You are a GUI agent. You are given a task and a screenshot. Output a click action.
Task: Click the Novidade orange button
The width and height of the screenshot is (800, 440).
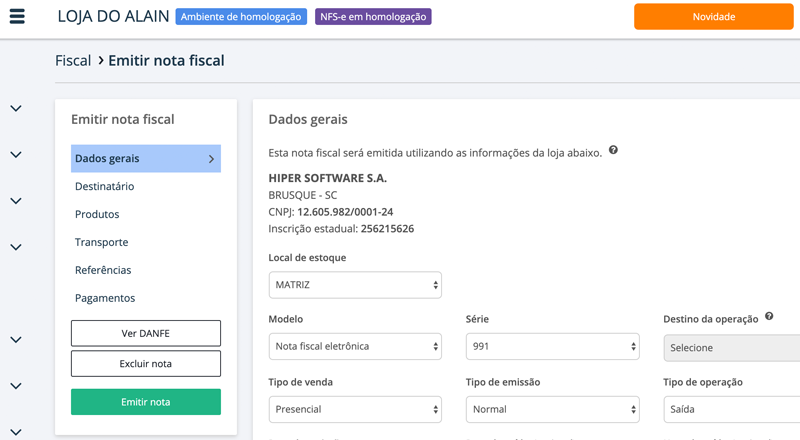713,17
